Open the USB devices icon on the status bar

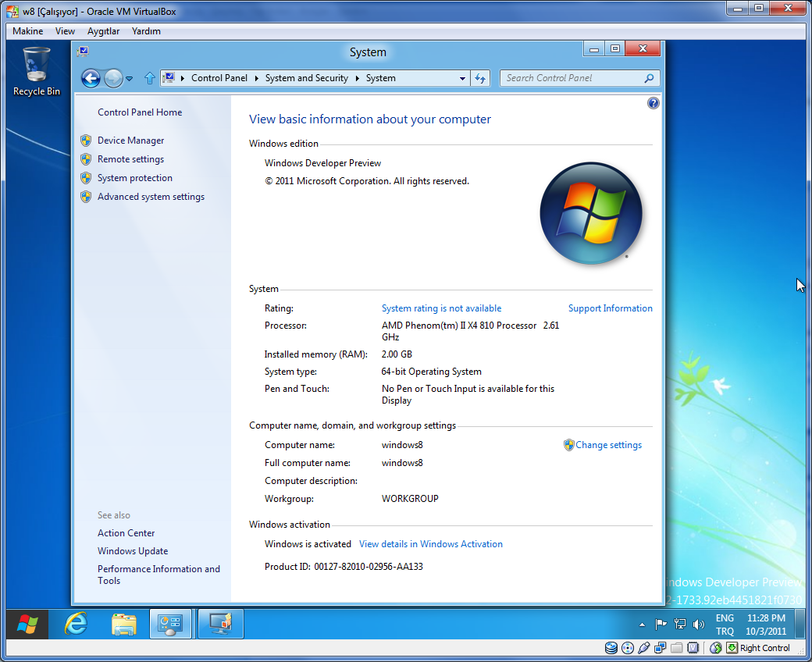pos(643,648)
